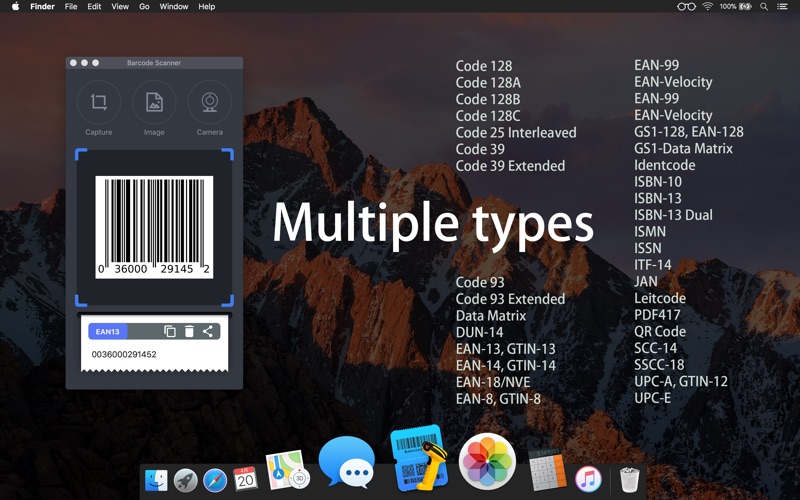The height and width of the screenshot is (500, 800).
Task: Copy the scanned barcode result
Action: pyautogui.click(x=169, y=331)
